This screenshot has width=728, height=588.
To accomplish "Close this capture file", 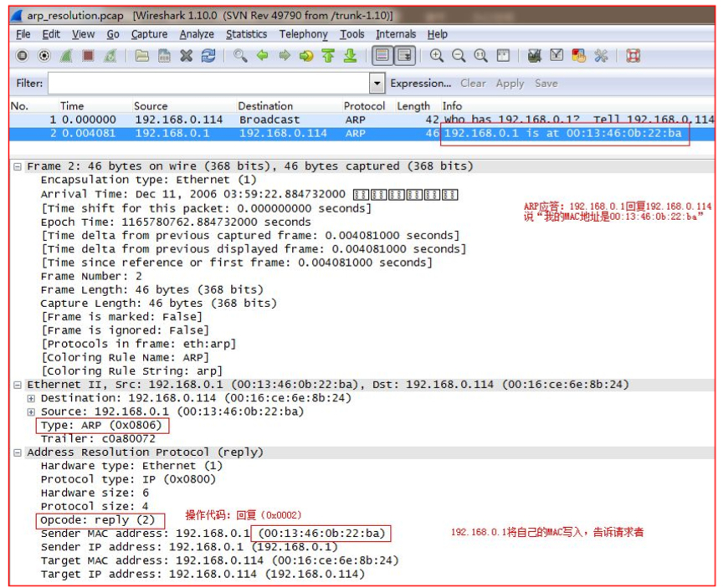I will click(186, 56).
